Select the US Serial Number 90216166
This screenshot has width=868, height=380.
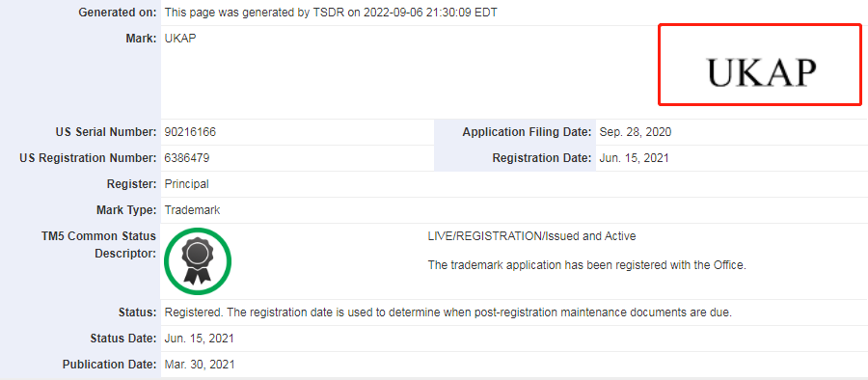point(190,132)
